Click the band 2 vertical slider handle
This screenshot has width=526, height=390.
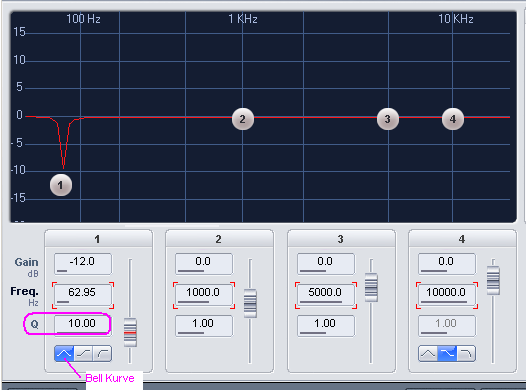pyautogui.click(x=250, y=303)
